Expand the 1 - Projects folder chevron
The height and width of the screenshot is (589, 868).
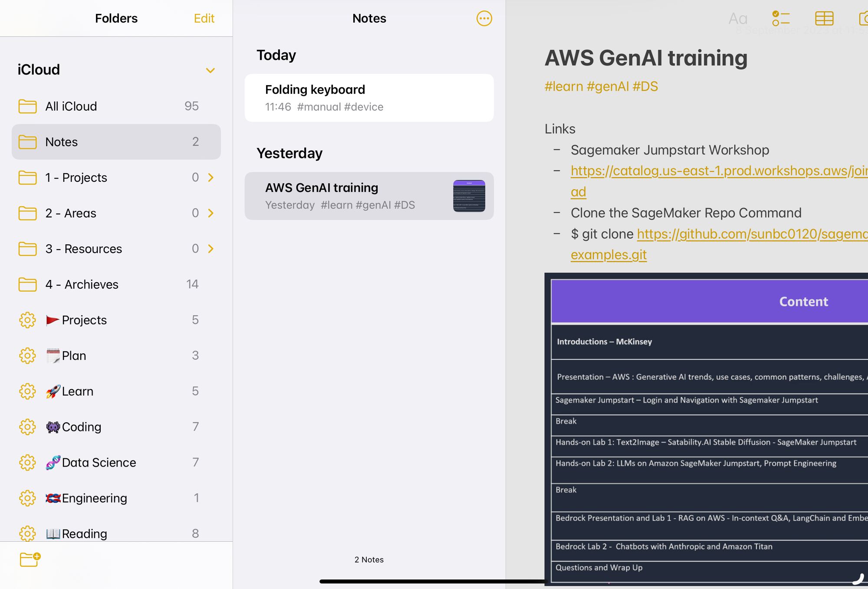[211, 178]
